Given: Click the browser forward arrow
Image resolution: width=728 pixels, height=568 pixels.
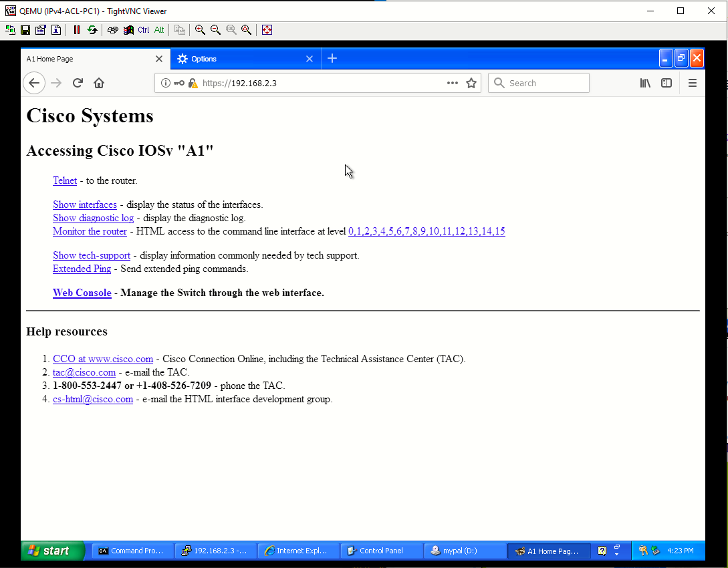Looking at the screenshot, I should pyautogui.click(x=56, y=83).
